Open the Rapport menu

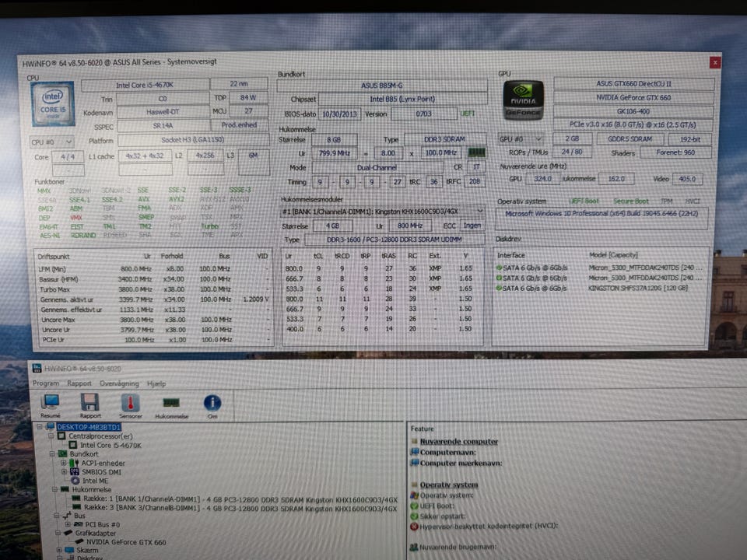(79, 383)
